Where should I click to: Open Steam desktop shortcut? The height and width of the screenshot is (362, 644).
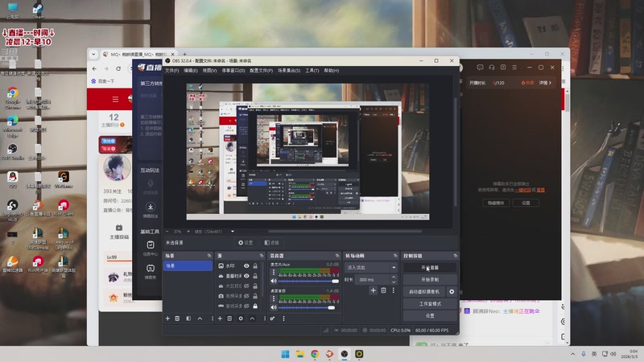[38, 10]
